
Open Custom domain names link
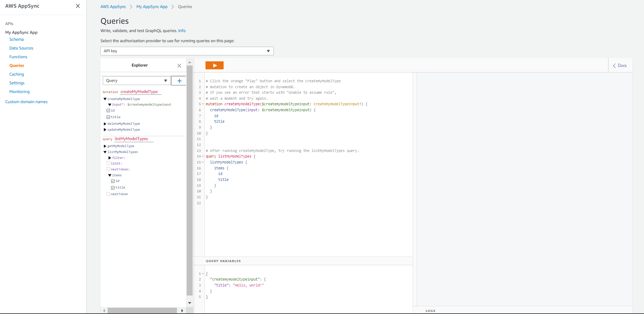(x=26, y=102)
